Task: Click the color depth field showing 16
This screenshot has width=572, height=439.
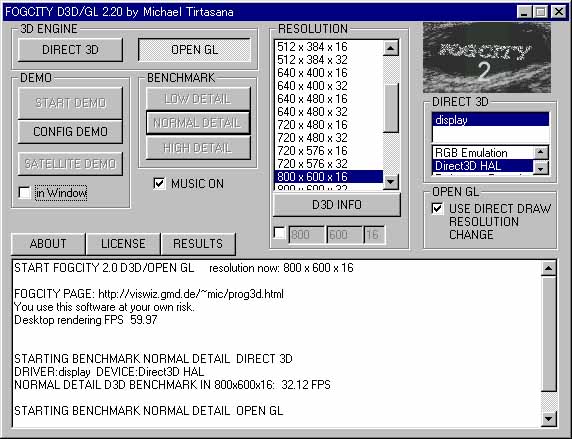Action: (374, 235)
